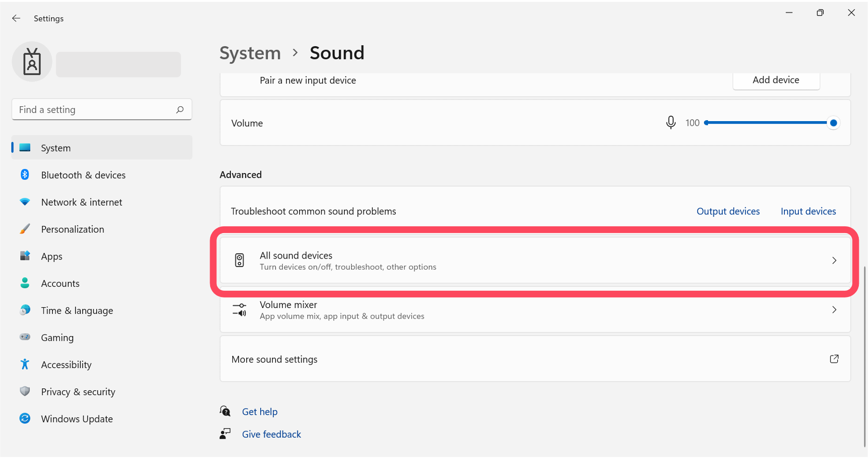The width and height of the screenshot is (868, 458).
Task: Open More sound settings row label
Action: (274, 359)
